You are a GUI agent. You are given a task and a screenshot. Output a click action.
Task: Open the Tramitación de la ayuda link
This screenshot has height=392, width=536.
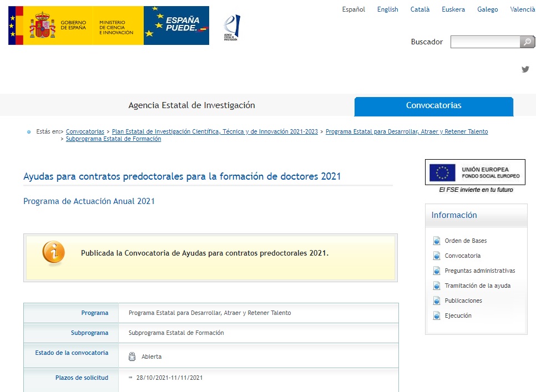[477, 286]
